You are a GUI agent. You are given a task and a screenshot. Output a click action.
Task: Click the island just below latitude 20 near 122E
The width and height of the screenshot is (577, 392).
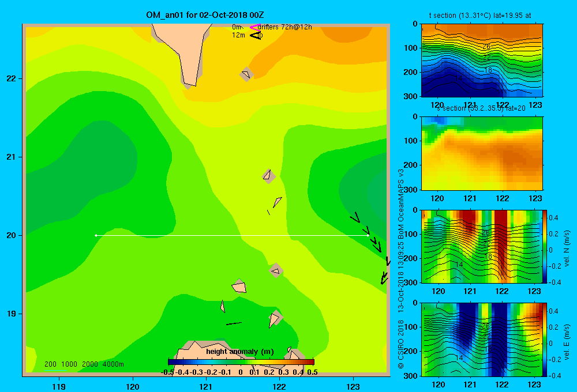coord(276,270)
